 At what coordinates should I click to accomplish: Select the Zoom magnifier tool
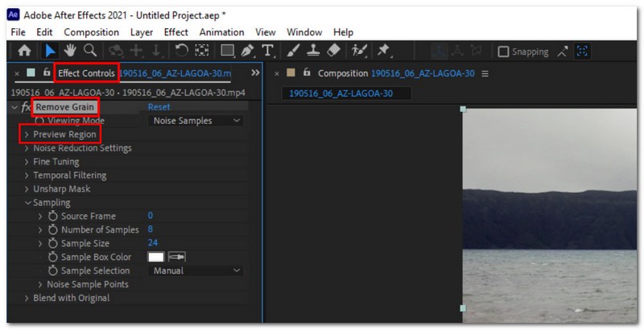point(90,51)
